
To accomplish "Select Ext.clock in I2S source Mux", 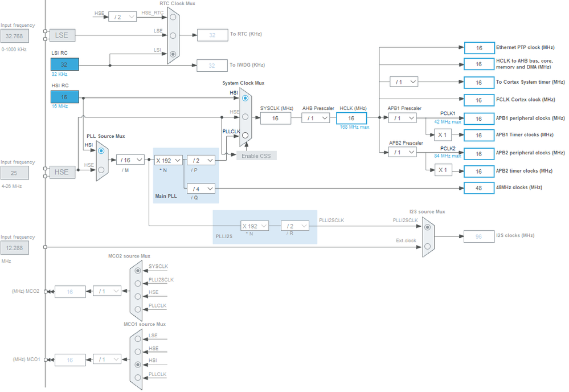I will click(428, 246).
